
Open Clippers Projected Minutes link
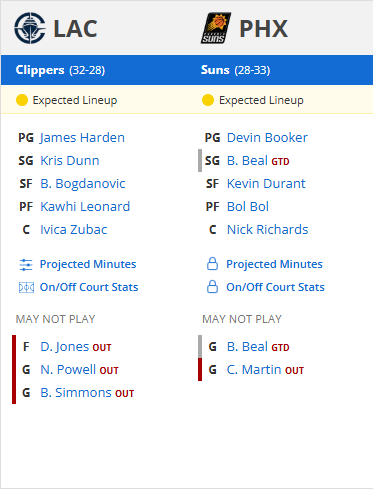click(x=88, y=264)
